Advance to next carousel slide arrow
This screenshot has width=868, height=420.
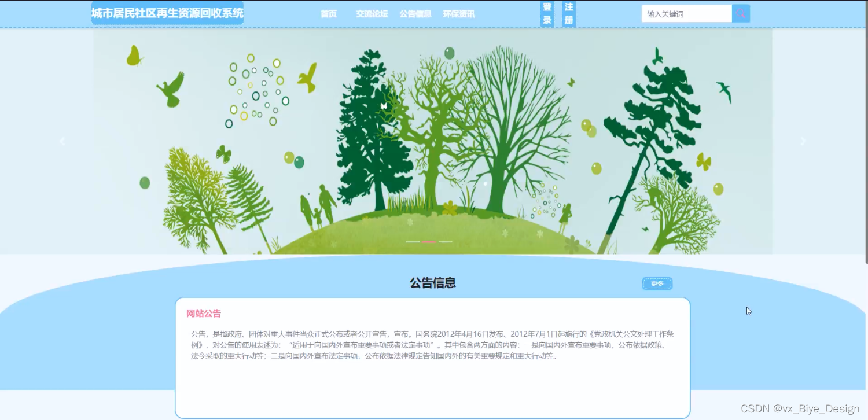coord(803,141)
